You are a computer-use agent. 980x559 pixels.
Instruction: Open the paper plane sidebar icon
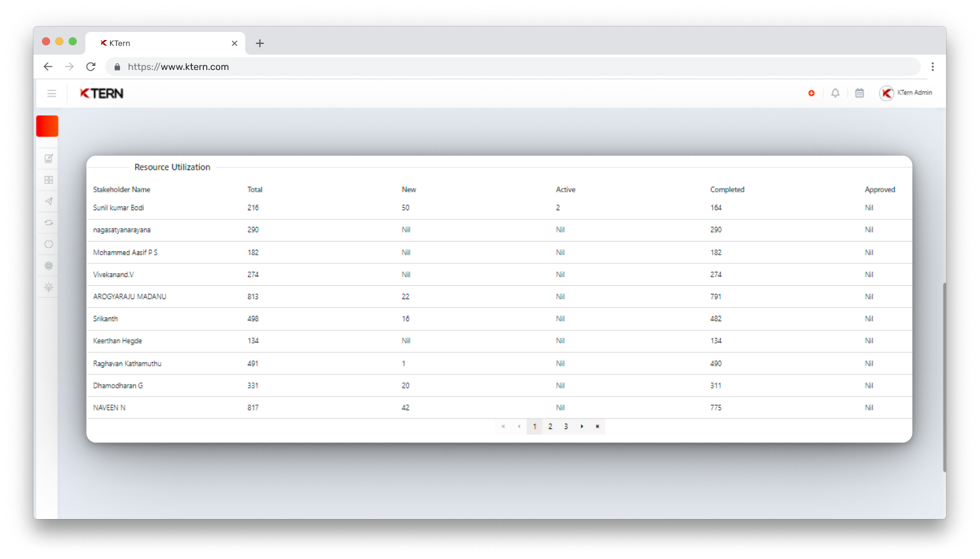tap(49, 201)
